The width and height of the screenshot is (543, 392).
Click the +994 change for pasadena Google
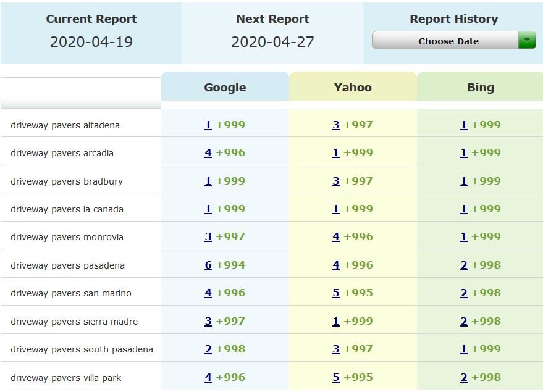pos(230,265)
